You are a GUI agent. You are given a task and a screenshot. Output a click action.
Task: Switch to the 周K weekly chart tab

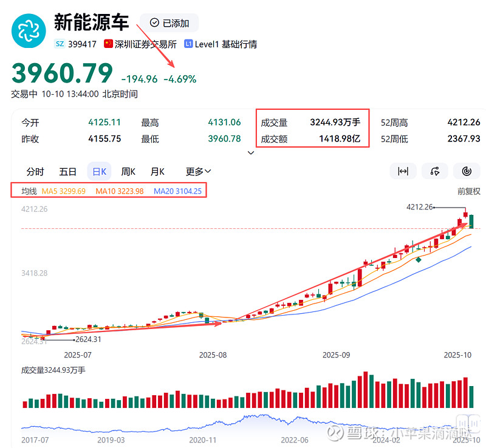(x=128, y=171)
